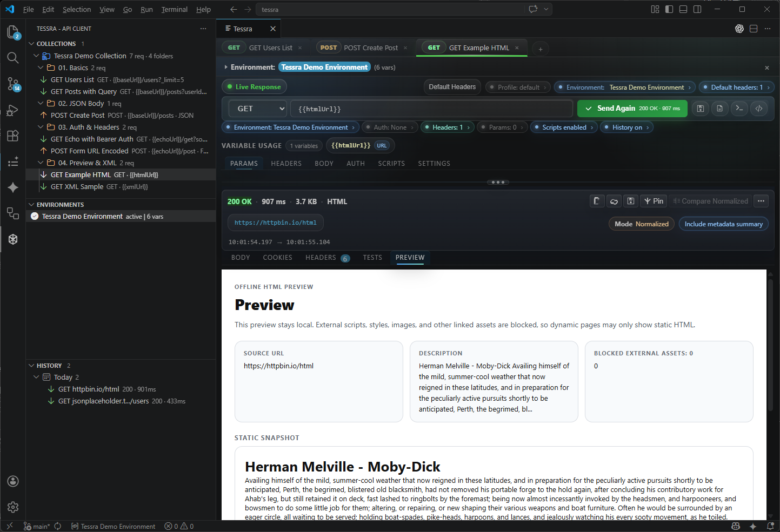Click the save request icon near Send Again
This screenshot has height=532, width=780.
[x=701, y=108]
